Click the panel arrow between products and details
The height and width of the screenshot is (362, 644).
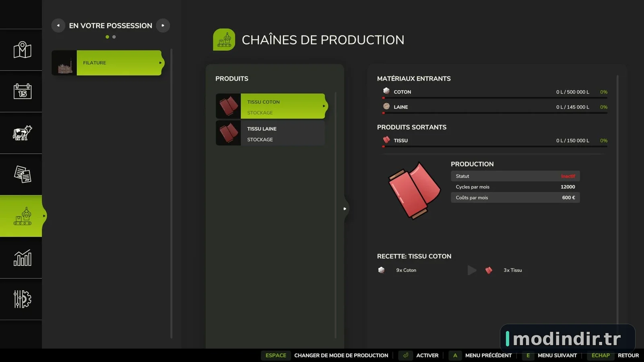pyautogui.click(x=345, y=209)
